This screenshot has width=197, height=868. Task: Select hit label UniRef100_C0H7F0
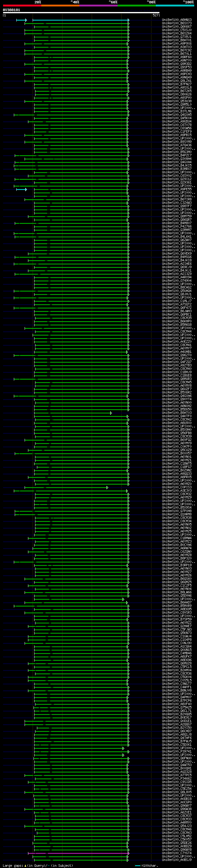pos(177,447)
